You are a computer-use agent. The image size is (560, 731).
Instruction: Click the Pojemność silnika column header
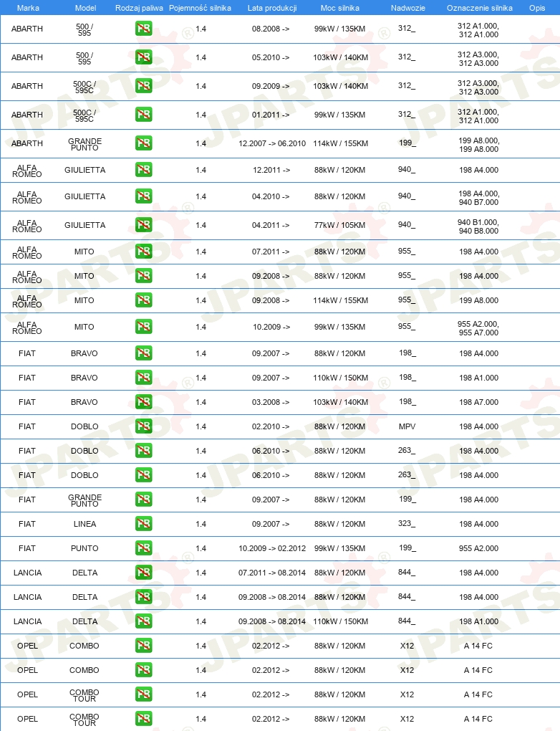[200, 8]
